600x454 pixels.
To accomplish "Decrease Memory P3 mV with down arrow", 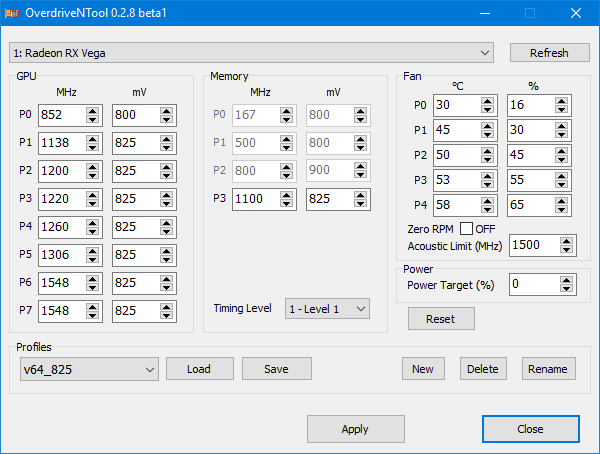I will click(x=360, y=203).
